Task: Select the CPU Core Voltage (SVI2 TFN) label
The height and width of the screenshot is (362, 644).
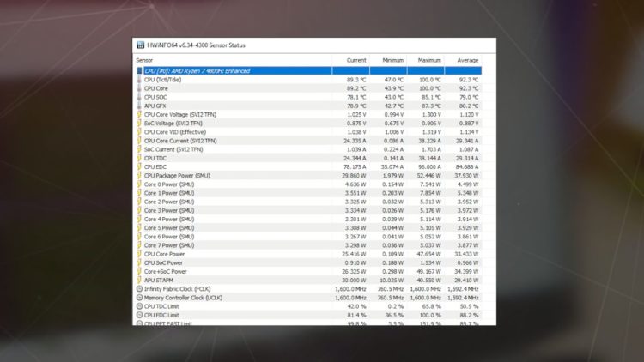Action: coord(180,114)
